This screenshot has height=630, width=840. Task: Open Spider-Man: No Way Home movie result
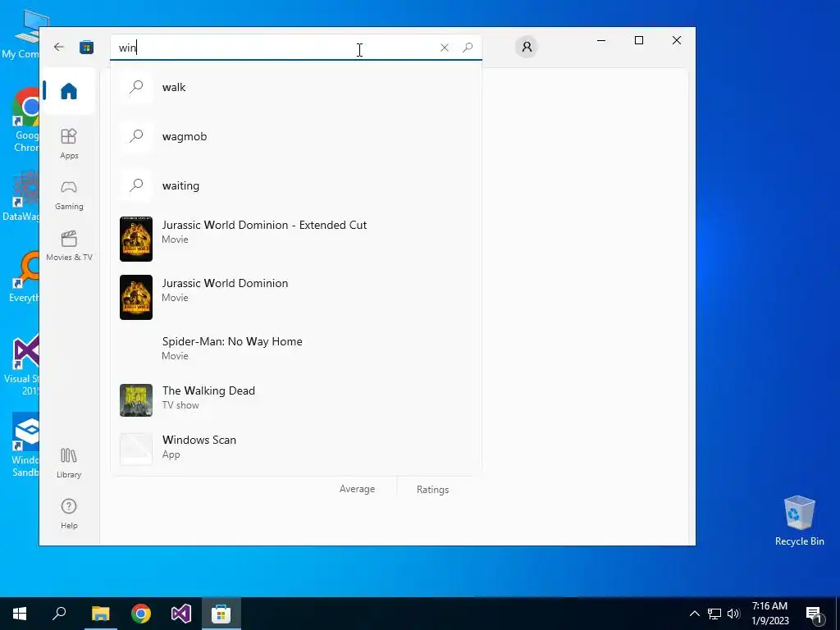(295, 348)
